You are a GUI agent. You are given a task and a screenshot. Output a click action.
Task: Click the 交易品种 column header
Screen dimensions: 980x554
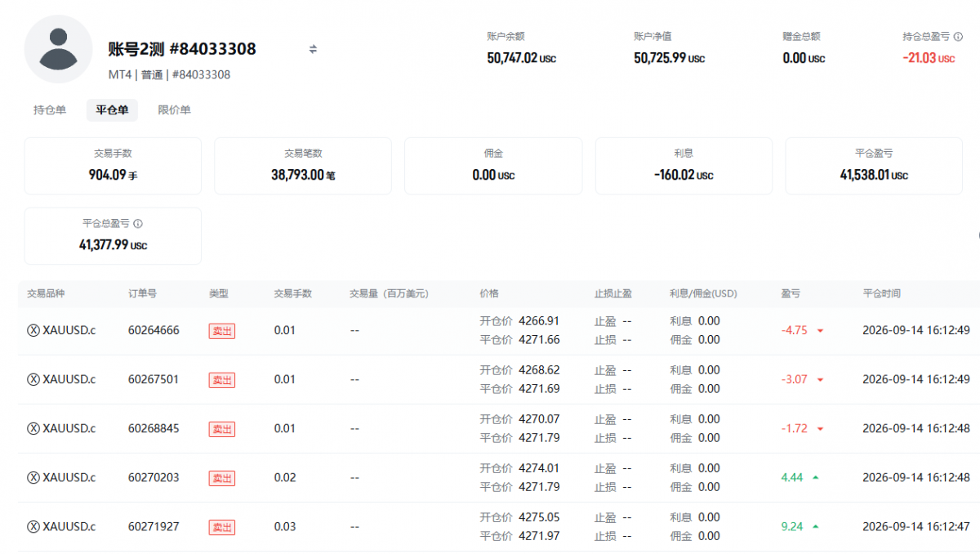point(47,293)
